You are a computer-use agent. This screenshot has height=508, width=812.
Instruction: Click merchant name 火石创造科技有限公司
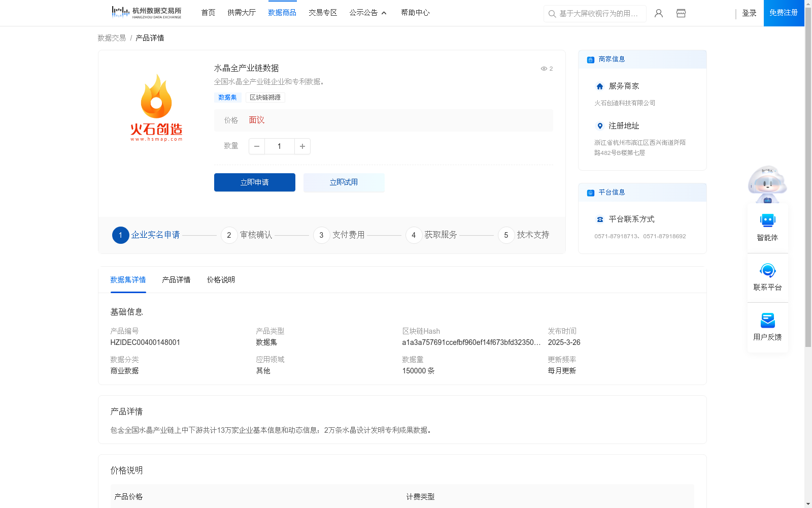click(x=625, y=103)
